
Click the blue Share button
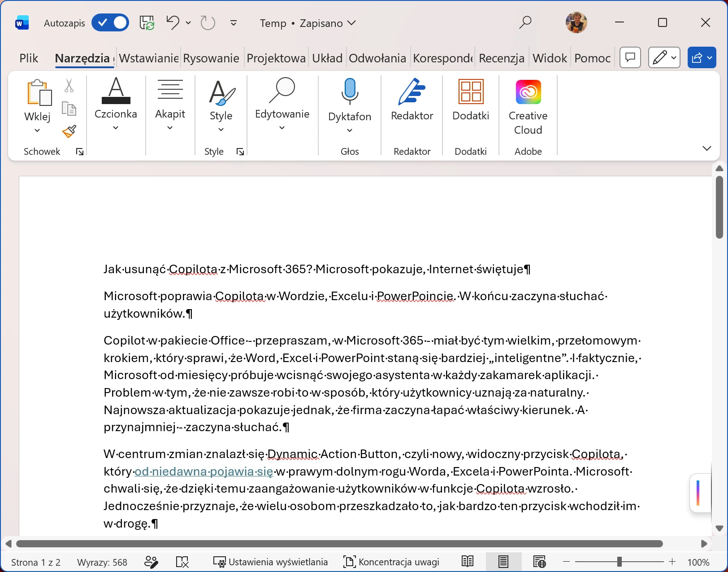(702, 57)
